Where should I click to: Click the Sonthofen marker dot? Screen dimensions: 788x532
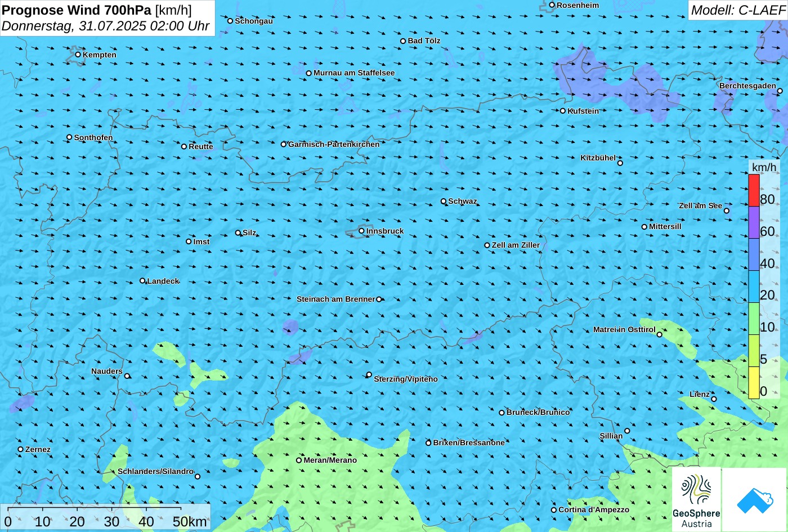69,137
